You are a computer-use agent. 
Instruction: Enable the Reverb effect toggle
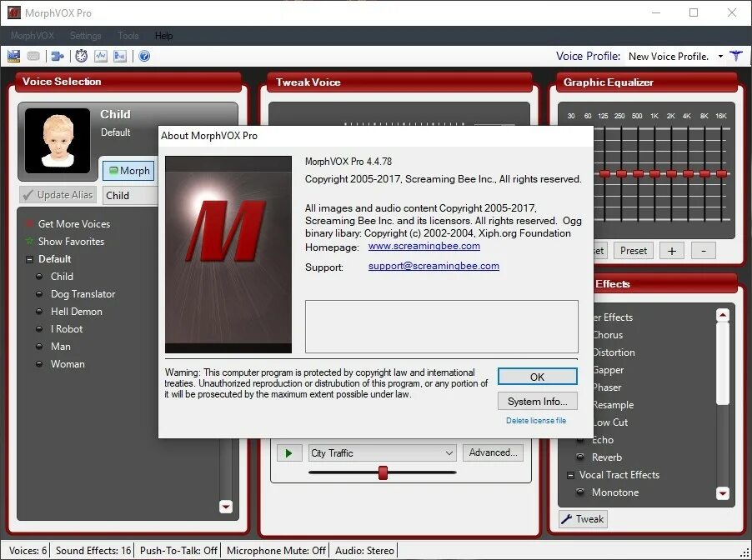[580, 457]
